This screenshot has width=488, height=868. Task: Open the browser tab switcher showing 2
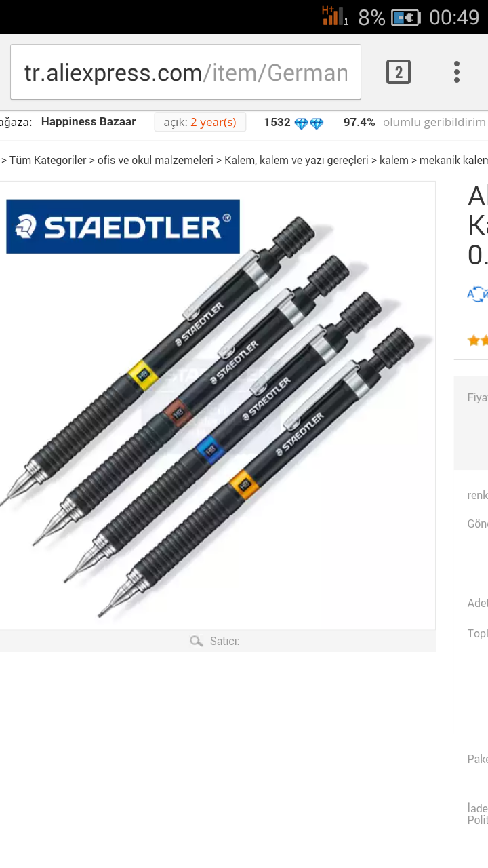click(399, 72)
